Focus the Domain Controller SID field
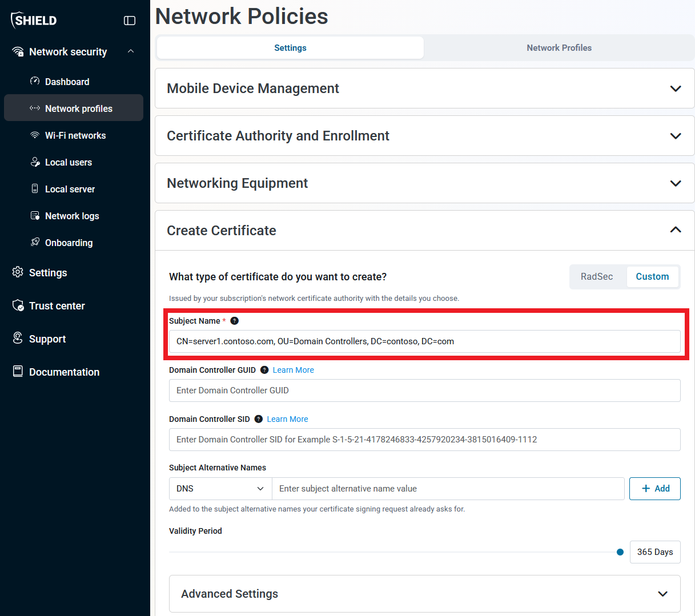This screenshot has height=616, width=695. (425, 440)
